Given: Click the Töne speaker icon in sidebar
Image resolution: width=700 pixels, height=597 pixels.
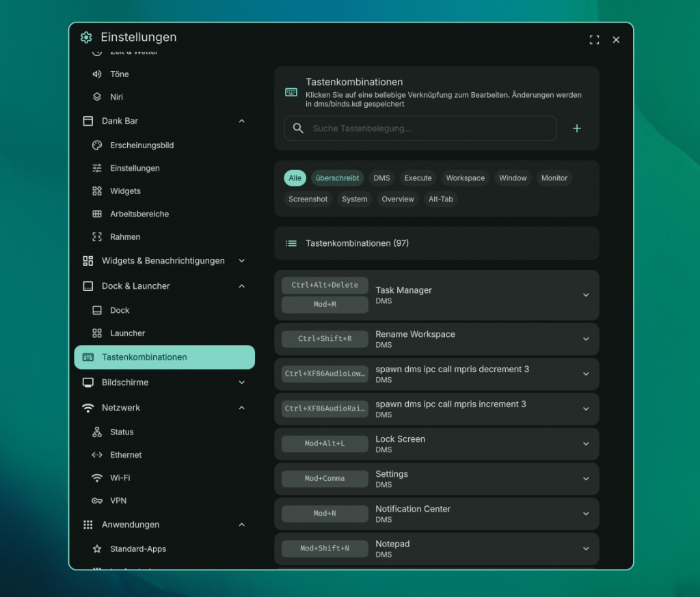Looking at the screenshot, I should click(x=97, y=74).
